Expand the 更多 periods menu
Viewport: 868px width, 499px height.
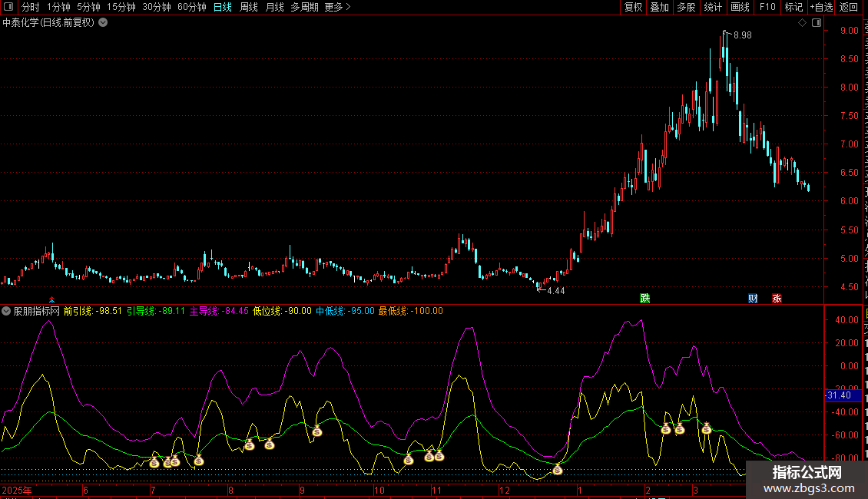337,8
